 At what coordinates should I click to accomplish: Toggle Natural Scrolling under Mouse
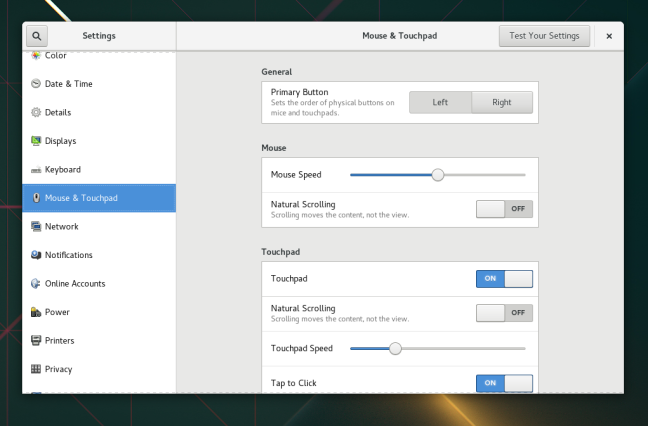tap(504, 209)
